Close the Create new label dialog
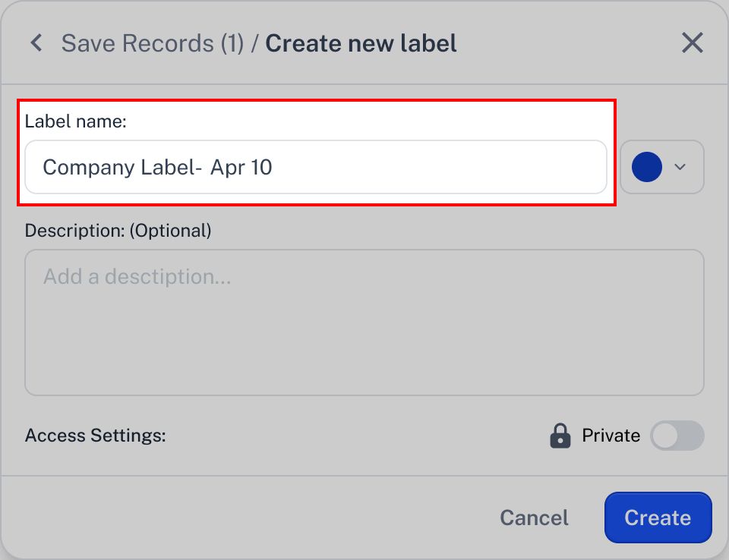This screenshot has width=729, height=560. pyautogui.click(x=693, y=42)
